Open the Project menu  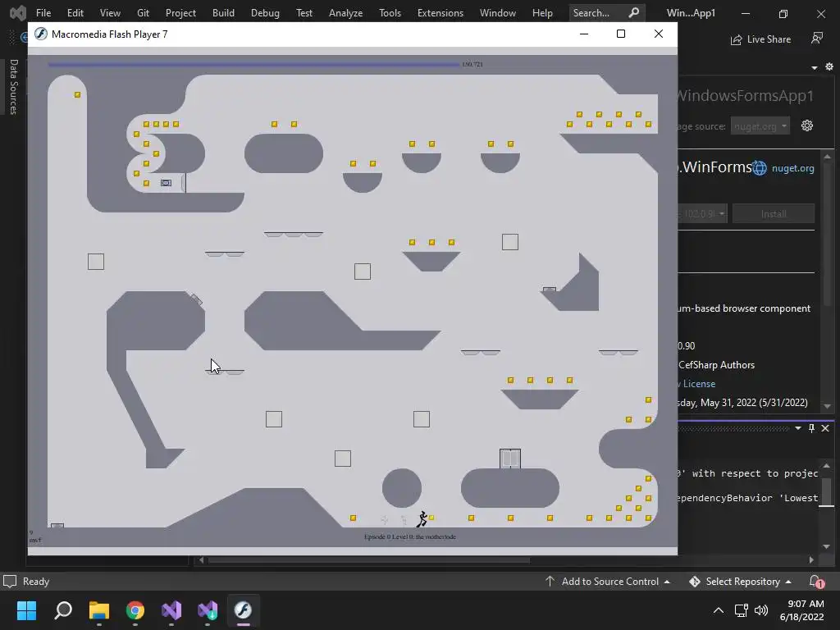click(x=180, y=13)
